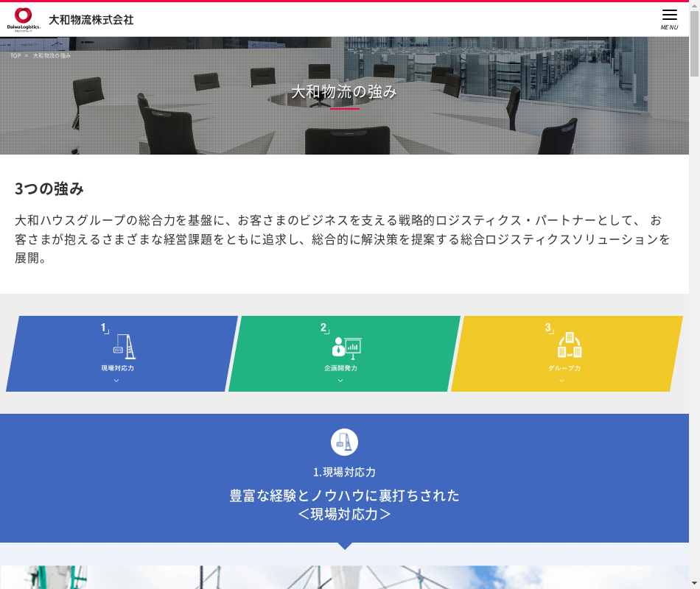Click the ＜現場対応力＞ subtitle text
Screen dimensions: 700x589
(x=344, y=515)
